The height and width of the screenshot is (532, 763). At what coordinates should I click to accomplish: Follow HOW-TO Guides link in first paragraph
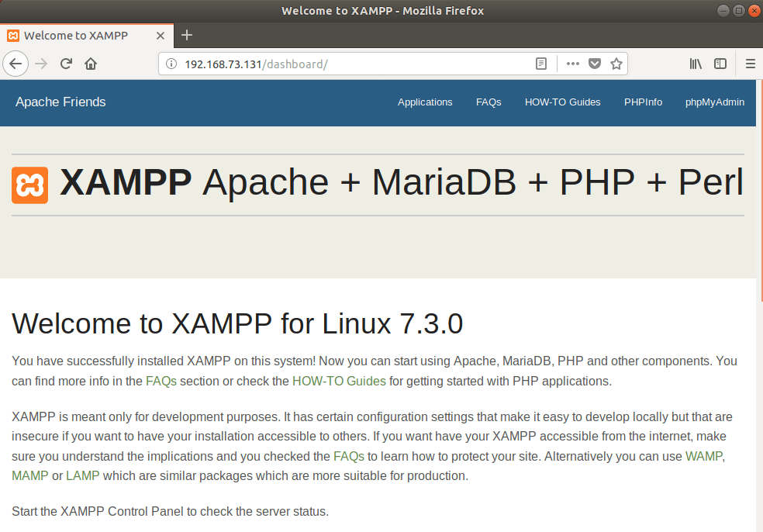point(339,381)
